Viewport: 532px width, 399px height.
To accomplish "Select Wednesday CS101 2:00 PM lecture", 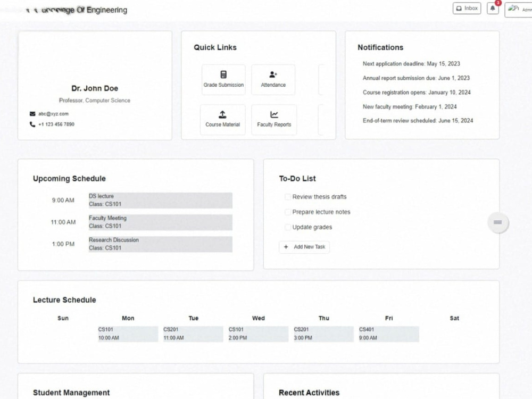I will tap(258, 334).
